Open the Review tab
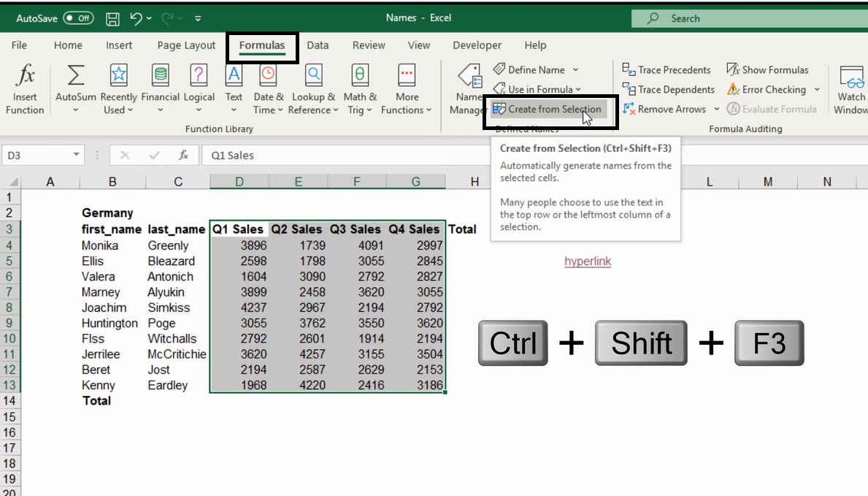 pyautogui.click(x=368, y=45)
